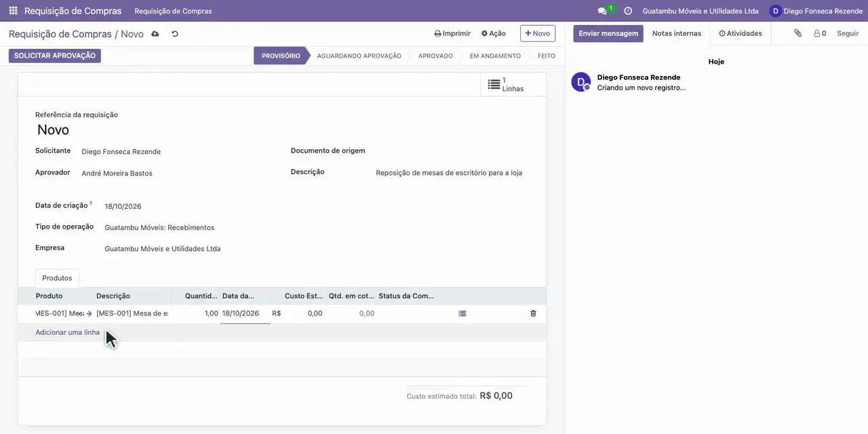868x434 pixels.
Task: Open the Tipo de operação dropdown
Action: click(x=189, y=228)
